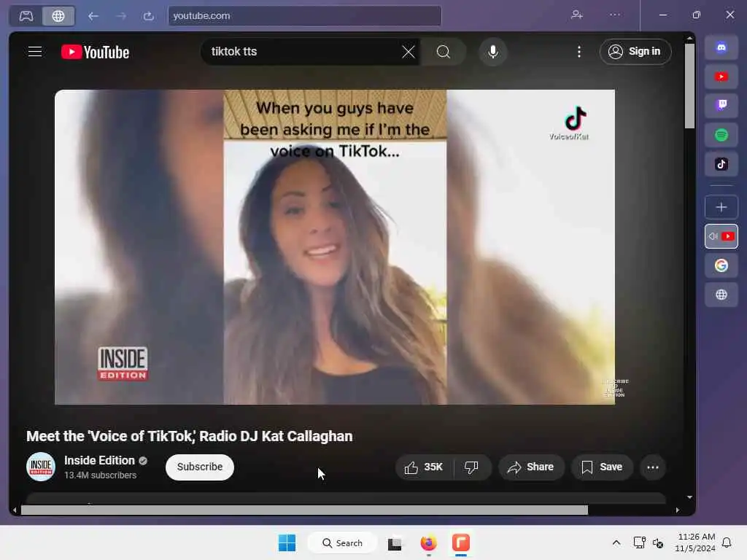The width and height of the screenshot is (747, 560).
Task: Click the Sign in button
Action: pos(635,52)
